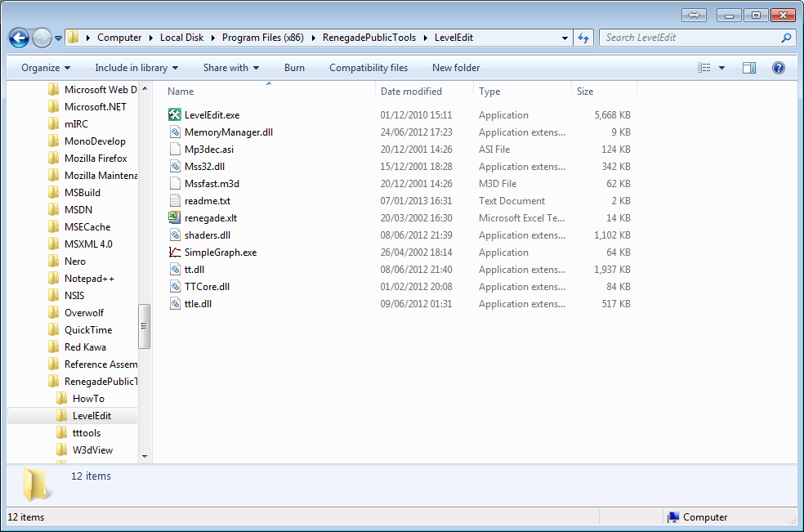
Task: Click the Search LevelEdit input field
Action: point(690,38)
